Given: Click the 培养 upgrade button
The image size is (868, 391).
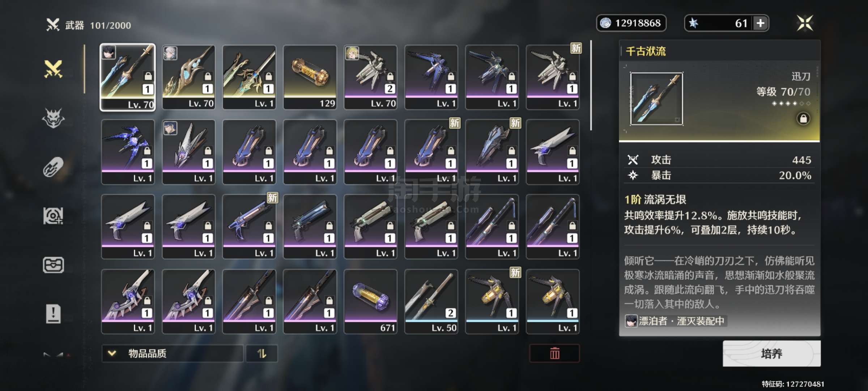Looking at the screenshot, I should click(x=771, y=353).
